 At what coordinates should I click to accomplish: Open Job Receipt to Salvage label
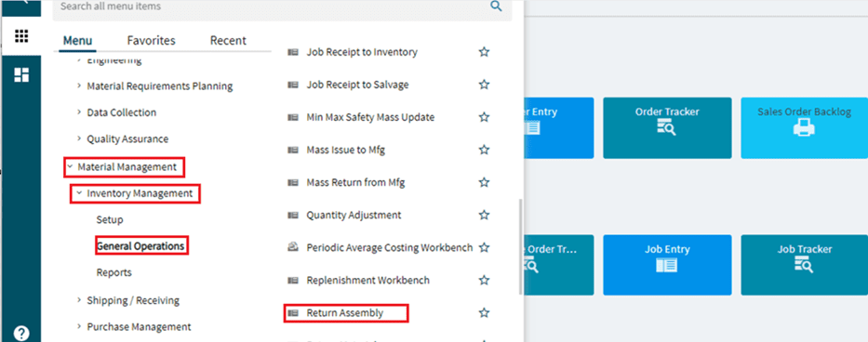(x=357, y=85)
